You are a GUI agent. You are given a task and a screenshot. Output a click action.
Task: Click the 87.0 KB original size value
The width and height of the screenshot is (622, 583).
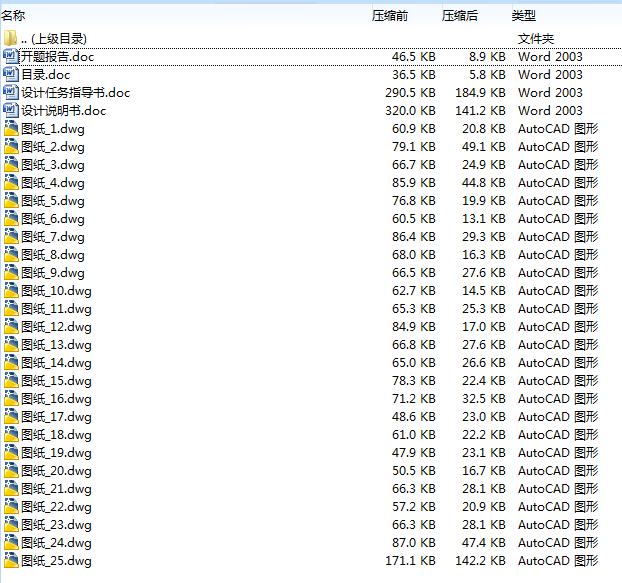pyautogui.click(x=414, y=543)
